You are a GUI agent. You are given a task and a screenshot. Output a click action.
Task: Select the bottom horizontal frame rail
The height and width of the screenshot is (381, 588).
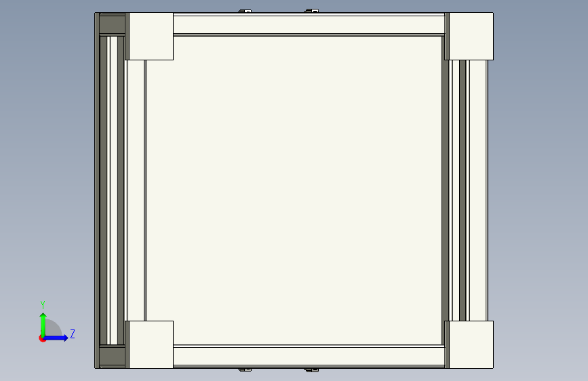(x=309, y=356)
